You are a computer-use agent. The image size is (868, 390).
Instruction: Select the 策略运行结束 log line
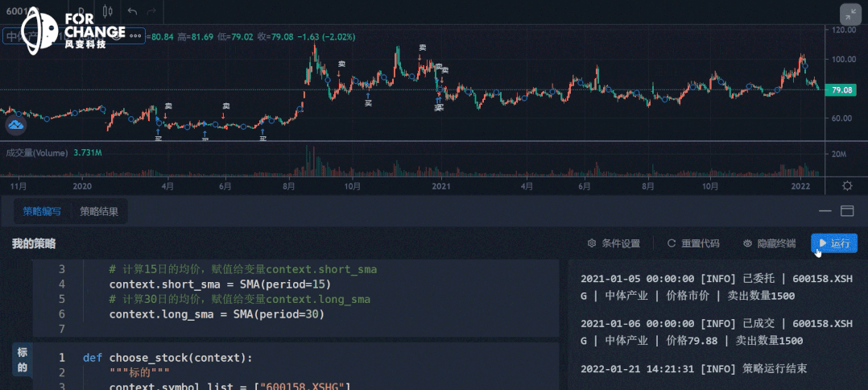pyautogui.click(x=693, y=368)
